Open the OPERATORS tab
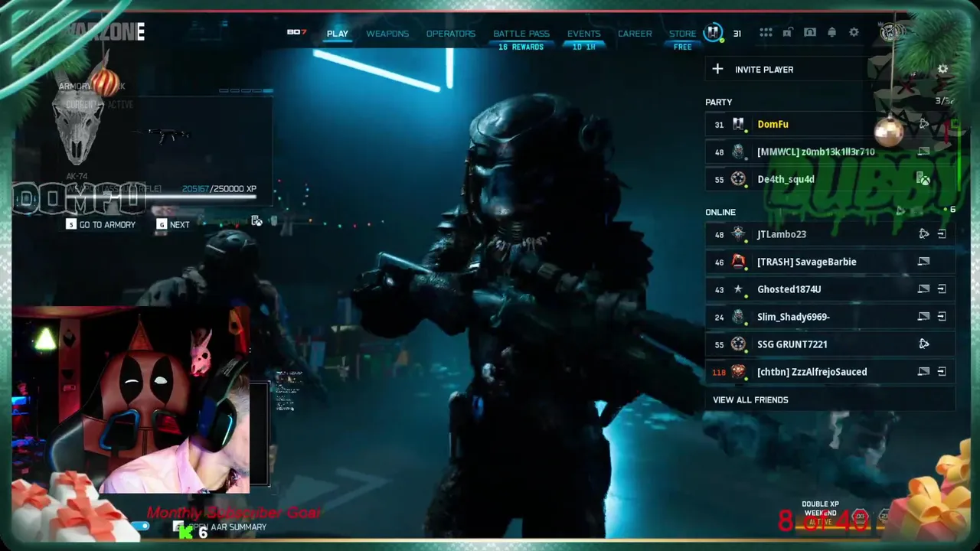 tap(451, 34)
